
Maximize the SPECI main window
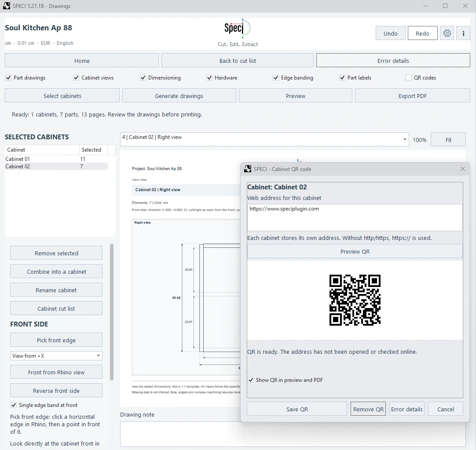(445, 6)
